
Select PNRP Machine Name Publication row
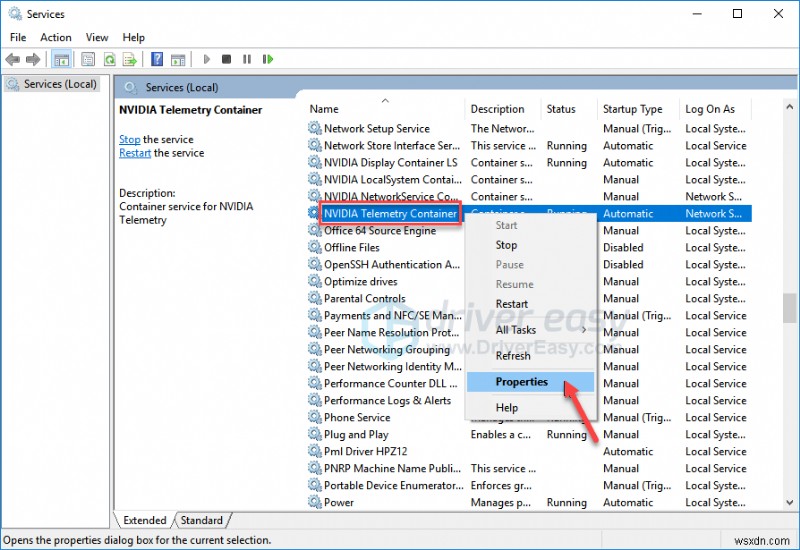coord(529,468)
